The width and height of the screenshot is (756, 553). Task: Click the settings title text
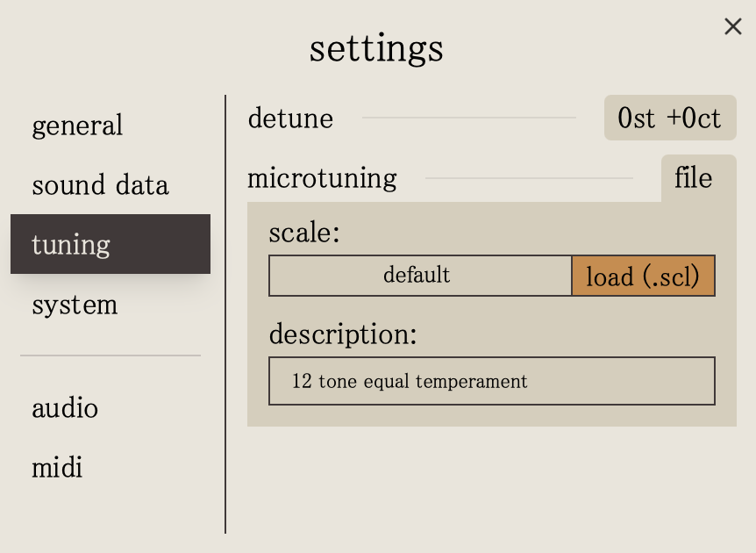coord(376,48)
